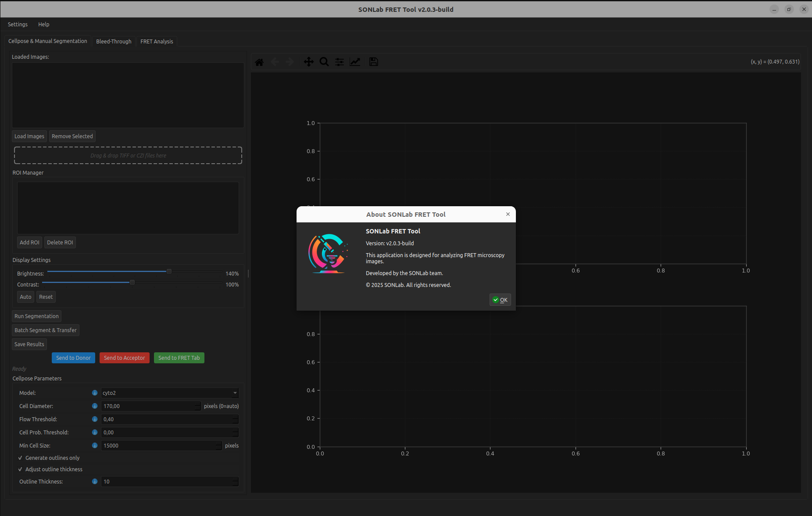Select the Zoom magnifier tool
The image size is (812, 516).
click(x=324, y=62)
